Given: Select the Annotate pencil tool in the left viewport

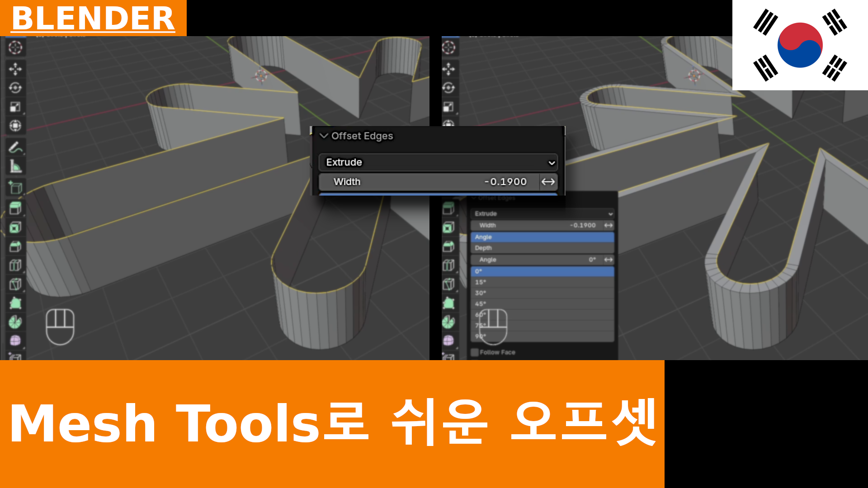Looking at the screenshot, I should click(x=15, y=147).
